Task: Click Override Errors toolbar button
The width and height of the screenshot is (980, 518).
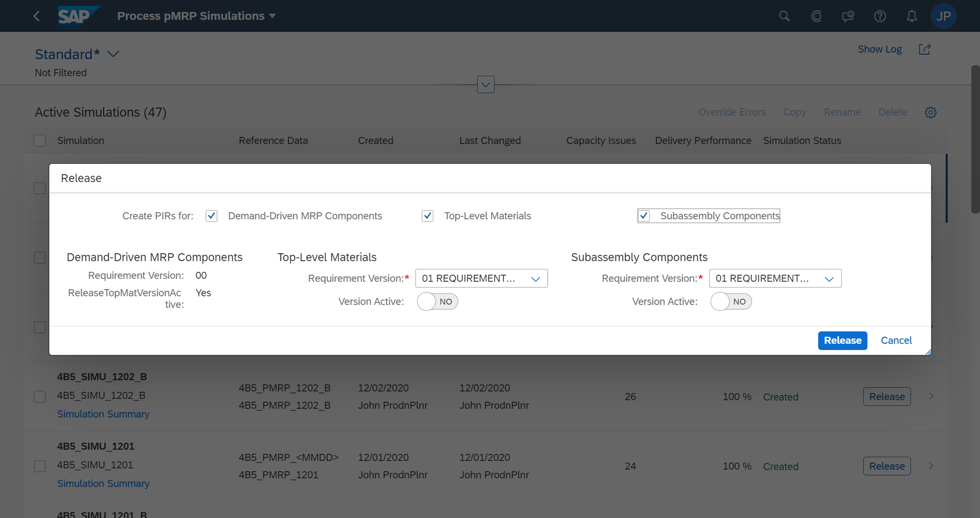Action: click(x=731, y=112)
